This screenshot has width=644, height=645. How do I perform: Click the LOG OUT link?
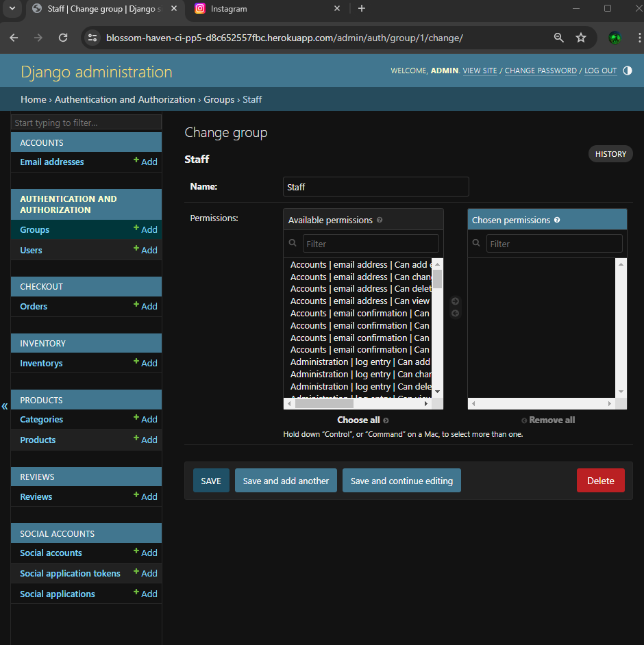pyautogui.click(x=600, y=71)
